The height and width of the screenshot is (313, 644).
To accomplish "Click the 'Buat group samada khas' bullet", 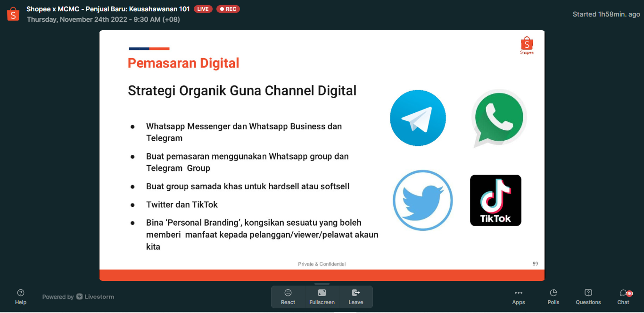I will pos(248,186).
